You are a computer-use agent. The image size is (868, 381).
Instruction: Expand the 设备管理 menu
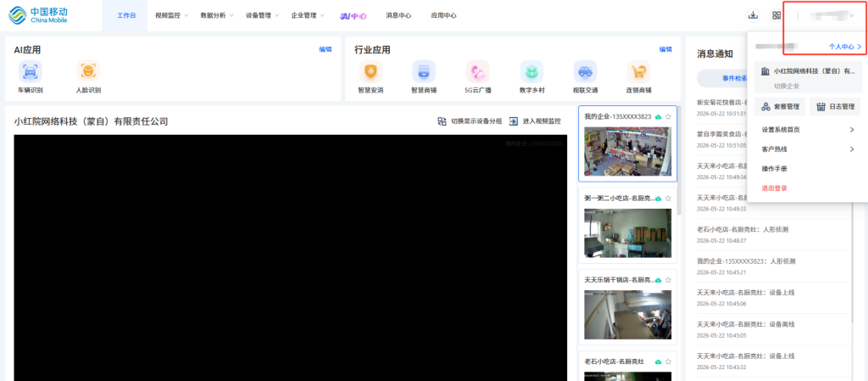point(263,15)
